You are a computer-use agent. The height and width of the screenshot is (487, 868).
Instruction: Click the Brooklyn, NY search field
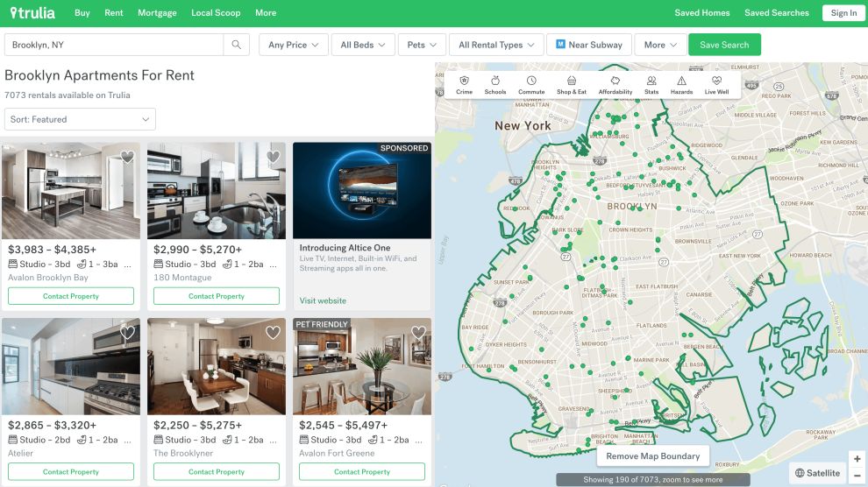click(x=113, y=45)
